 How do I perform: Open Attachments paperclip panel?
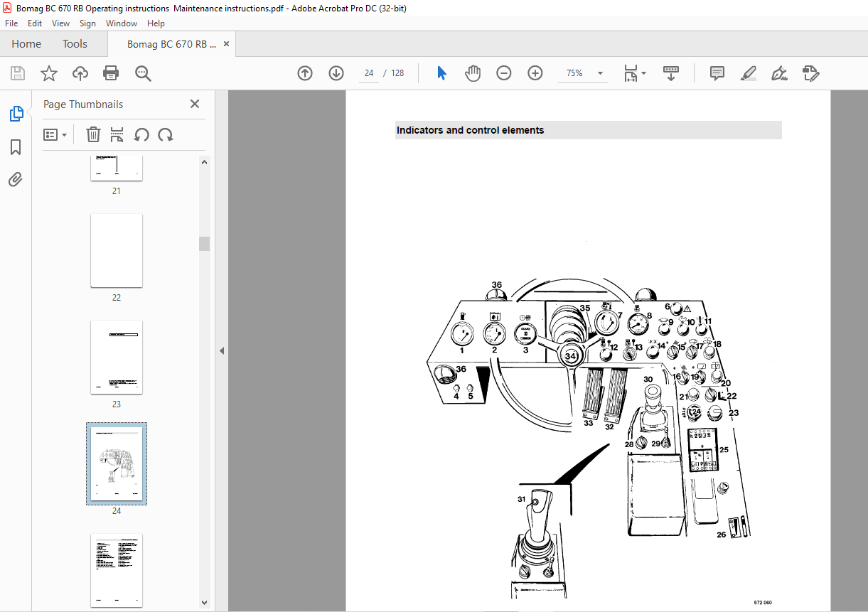click(16, 180)
